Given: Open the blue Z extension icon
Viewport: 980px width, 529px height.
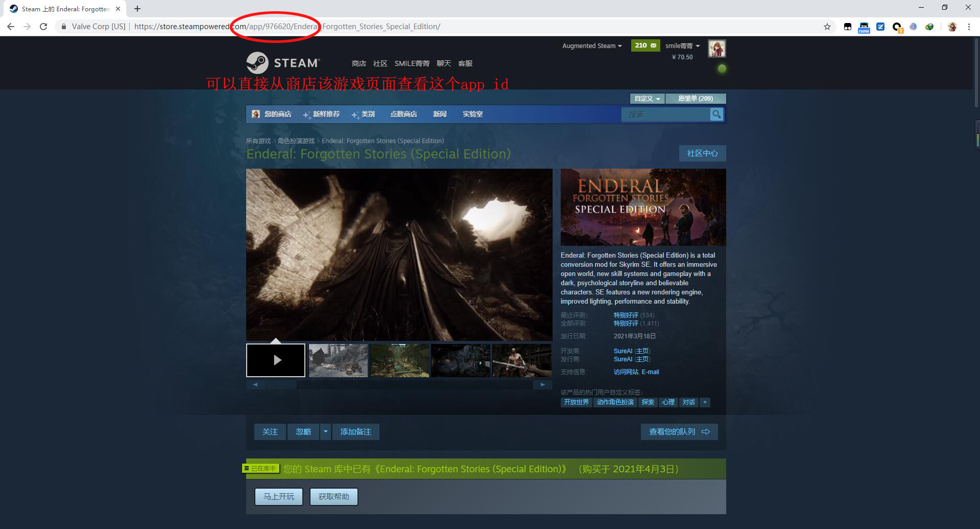Looking at the screenshot, I should click(880, 27).
